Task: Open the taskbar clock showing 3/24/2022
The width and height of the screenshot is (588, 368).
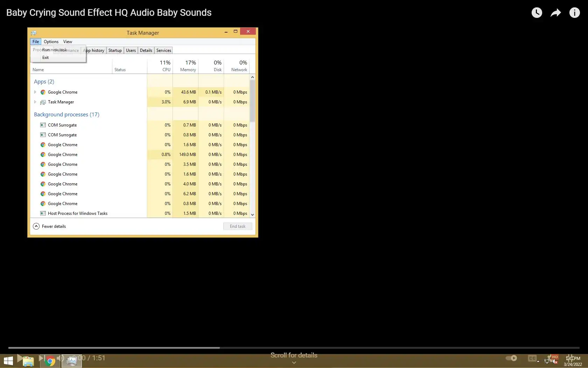Action: 573,361
